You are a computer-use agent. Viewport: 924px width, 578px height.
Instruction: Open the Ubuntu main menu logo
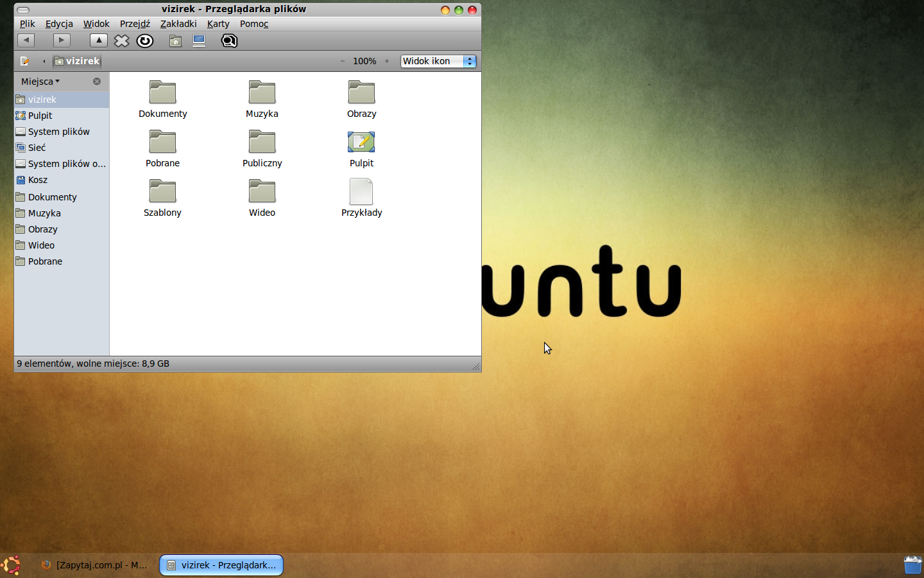tap(11, 565)
